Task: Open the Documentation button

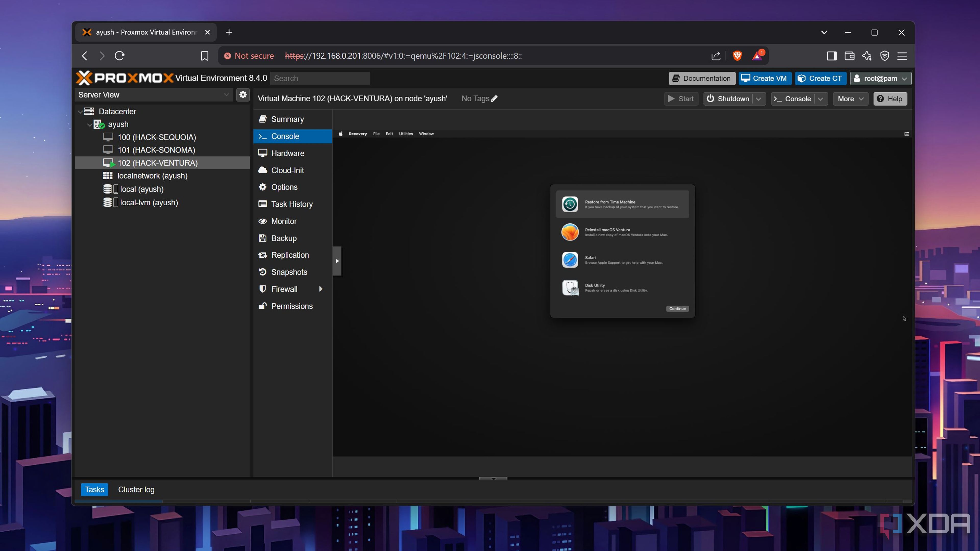Action: (702, 78)
